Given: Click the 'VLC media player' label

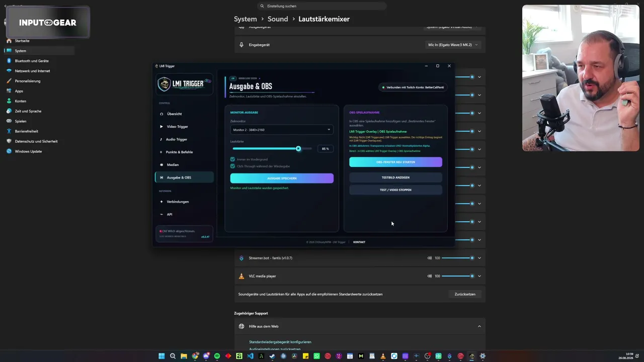Looking at the screenshot, I should (x=262, y=276).
